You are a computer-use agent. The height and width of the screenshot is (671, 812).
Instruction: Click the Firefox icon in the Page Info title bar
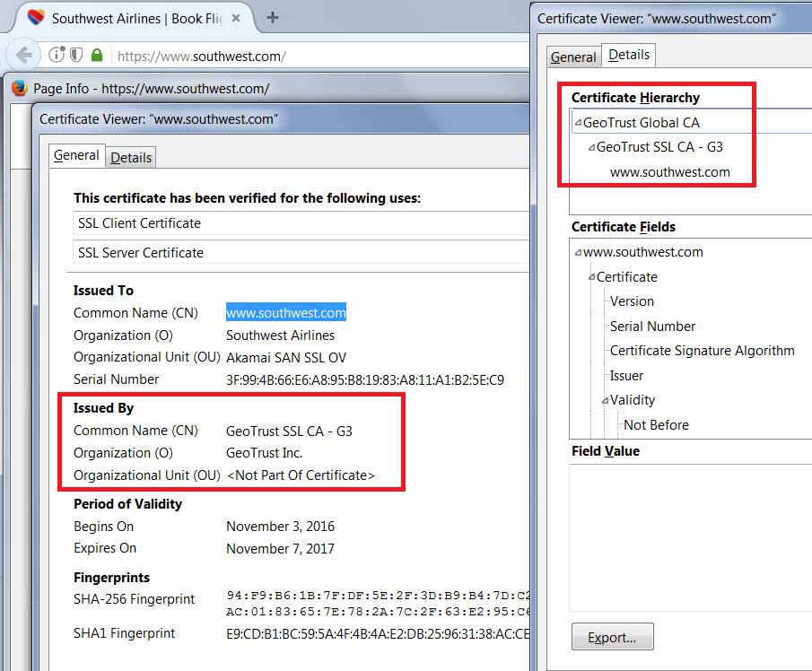coord(19,88)
